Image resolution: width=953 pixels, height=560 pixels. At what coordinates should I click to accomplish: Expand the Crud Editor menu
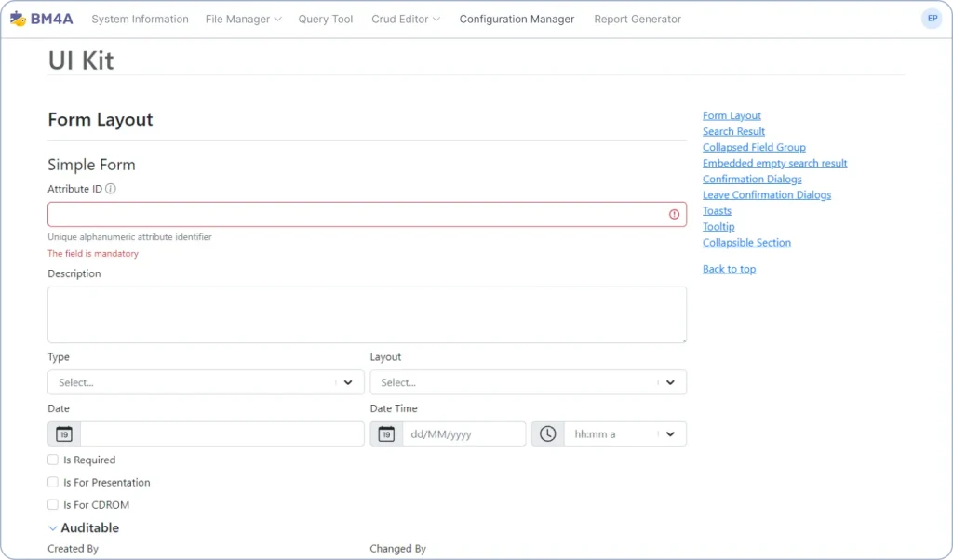point(406,20)
